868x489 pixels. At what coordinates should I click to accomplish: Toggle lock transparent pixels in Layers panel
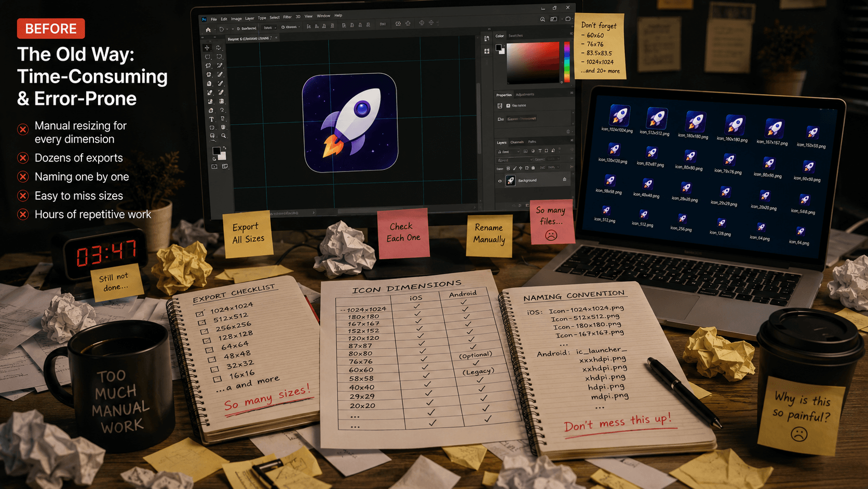[508, 168]
